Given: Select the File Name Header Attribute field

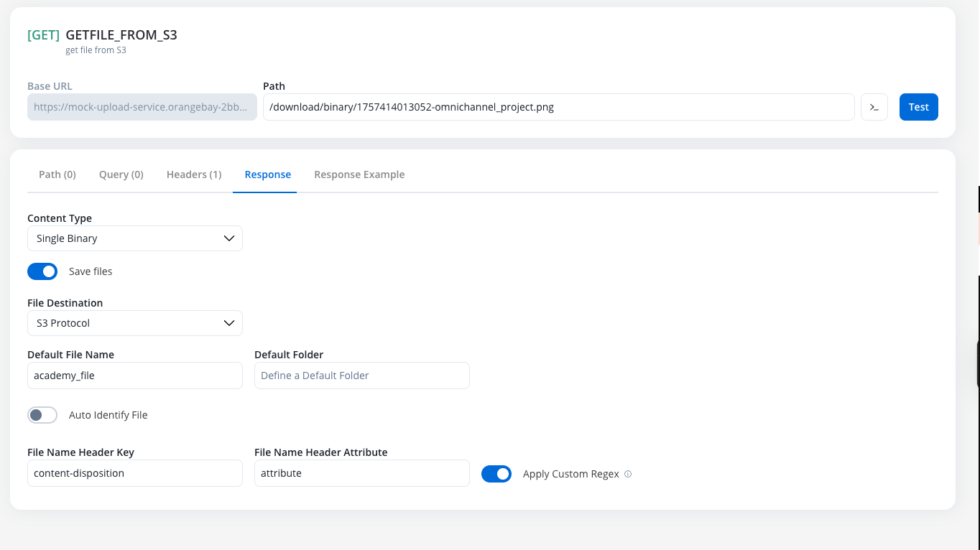Looking at the screenshot, I should 361,473.
